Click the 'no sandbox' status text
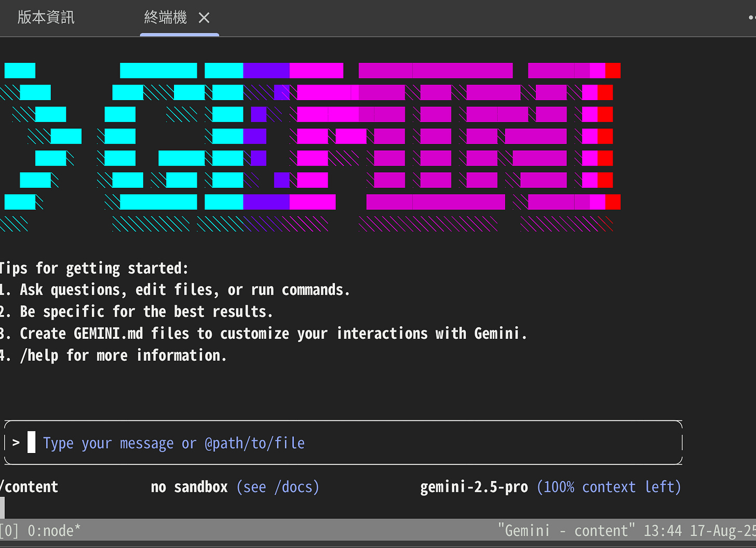This screenshot has height=548, width=756. pyautogui.click(x=189, y=487)
